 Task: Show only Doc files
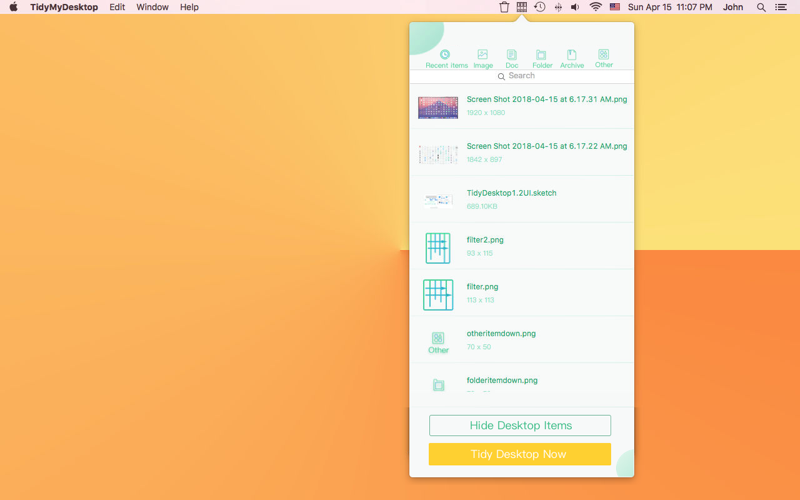pyautogui.click(x=512, y=54)
